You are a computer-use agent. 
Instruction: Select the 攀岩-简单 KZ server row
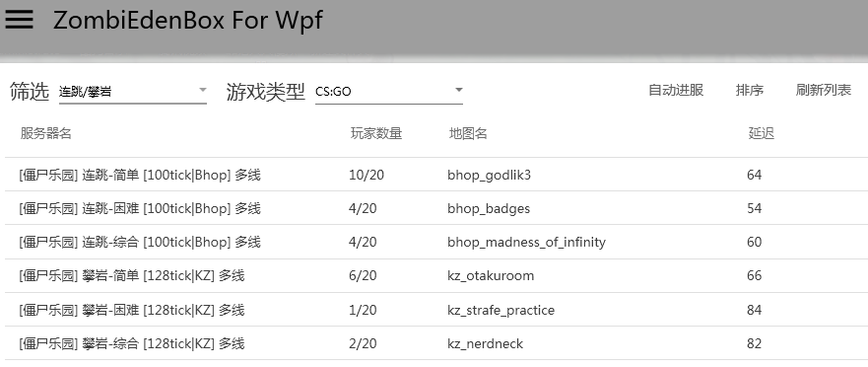pos(436,276)
